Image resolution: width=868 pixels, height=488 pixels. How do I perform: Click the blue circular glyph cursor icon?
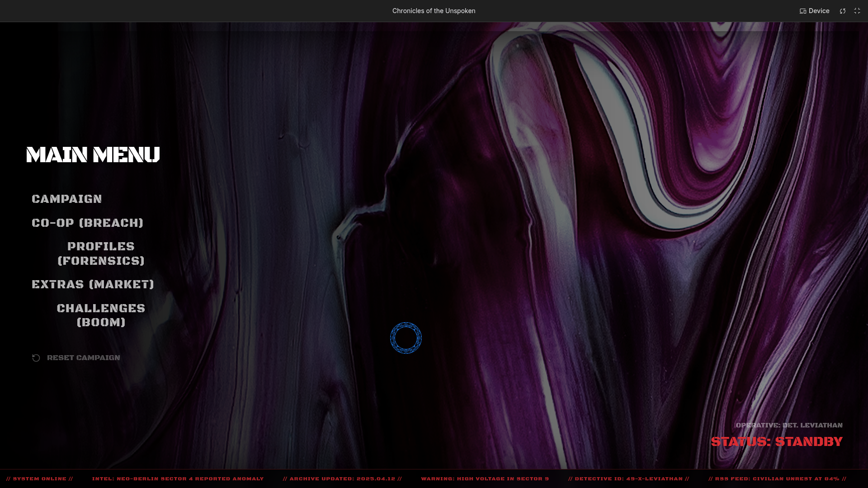[x=406, y=338]
